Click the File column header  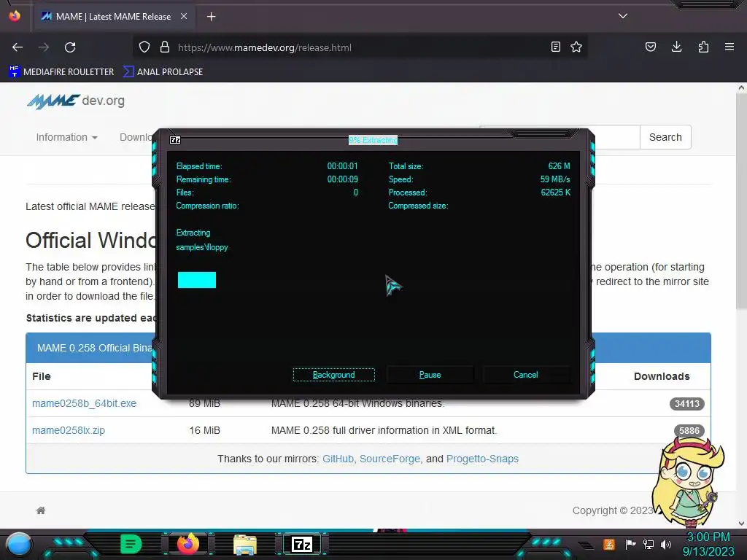tap(42, 376)
